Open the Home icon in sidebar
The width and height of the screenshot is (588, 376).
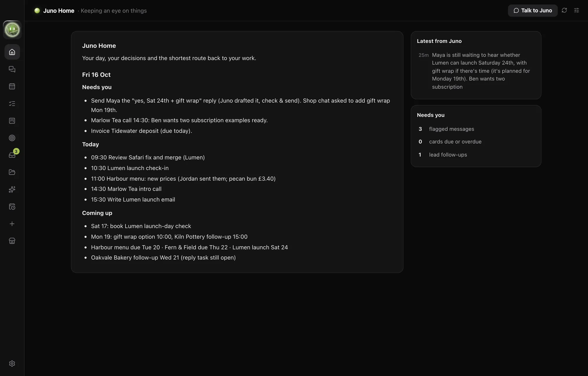tap(12, 52)
